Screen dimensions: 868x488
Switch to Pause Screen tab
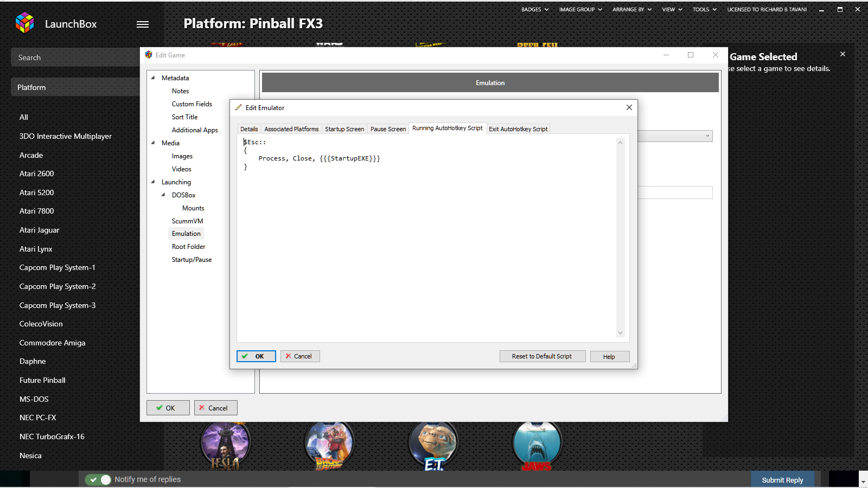(x=388, y=129)
